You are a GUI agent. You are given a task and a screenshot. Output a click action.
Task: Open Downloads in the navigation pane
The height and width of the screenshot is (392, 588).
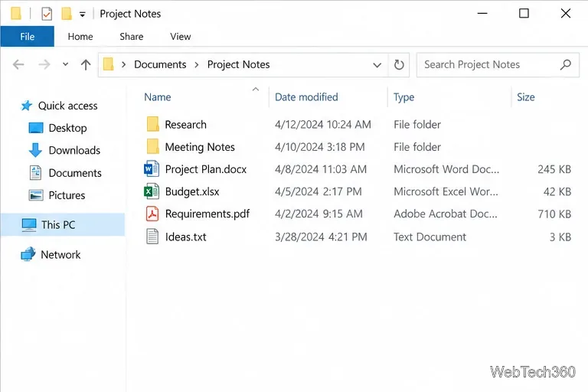point(74,150)
